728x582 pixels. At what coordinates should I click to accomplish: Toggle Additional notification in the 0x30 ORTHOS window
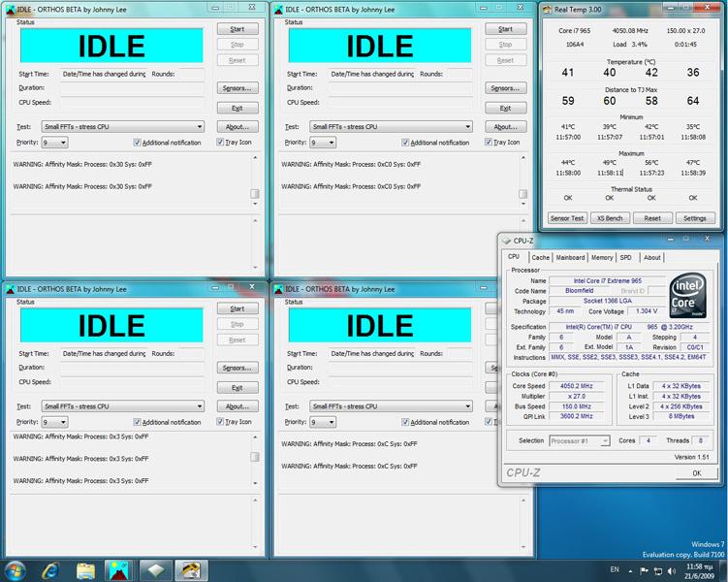(137, 143)
